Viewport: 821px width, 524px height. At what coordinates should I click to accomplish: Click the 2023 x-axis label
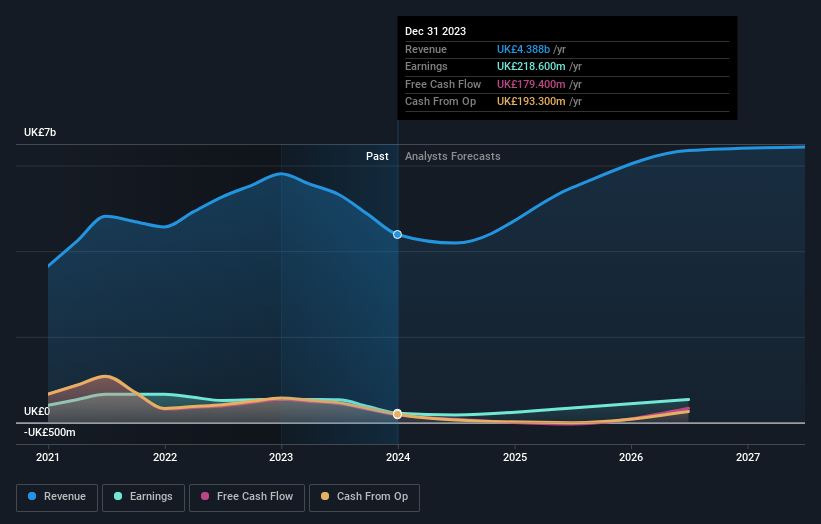[x=281, y=458]
